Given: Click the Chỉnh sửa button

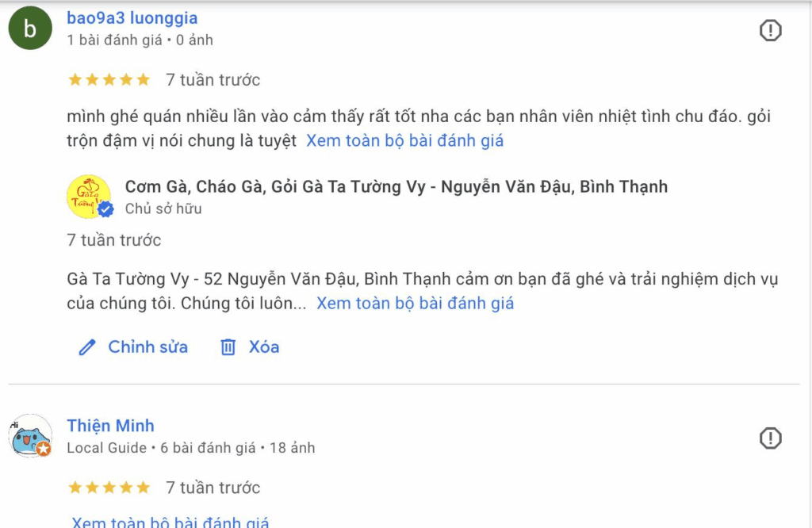Looking at the screenshot, I should 147,347.
